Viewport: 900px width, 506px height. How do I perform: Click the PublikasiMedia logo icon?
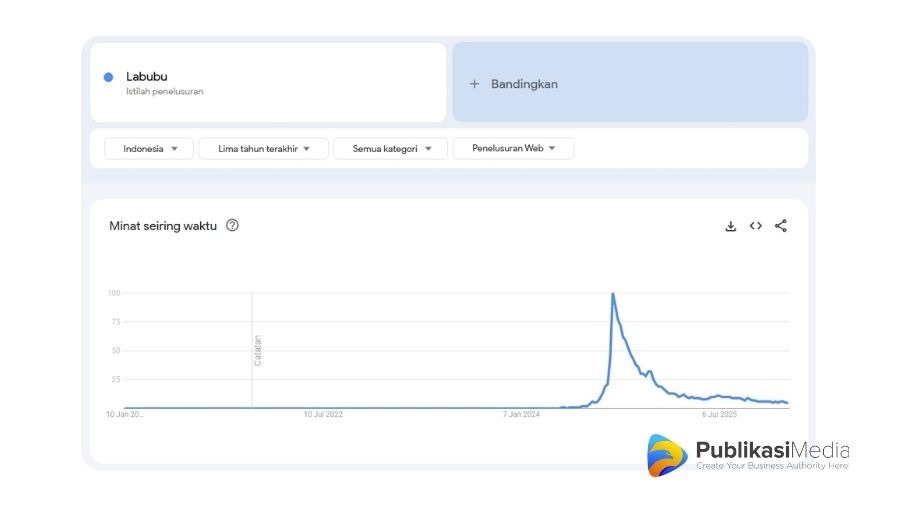point(667,455)
